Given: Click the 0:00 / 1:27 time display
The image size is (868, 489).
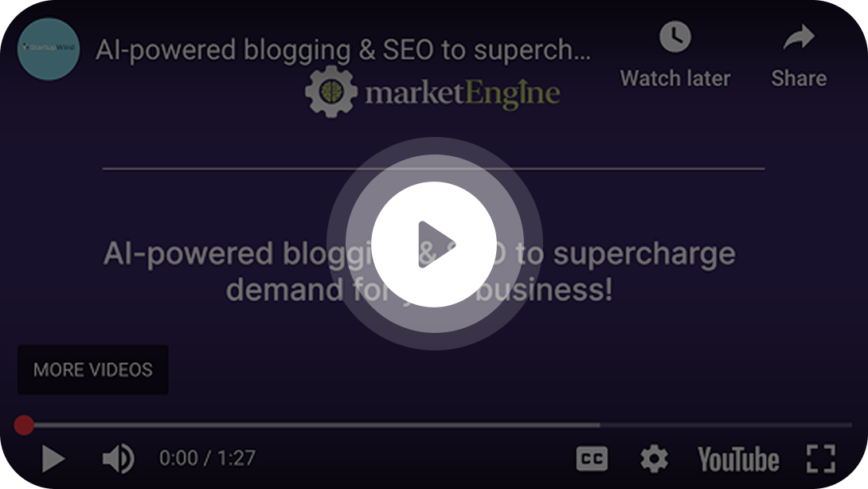Looking at the screenshot, I should click(x=207, y=459).
